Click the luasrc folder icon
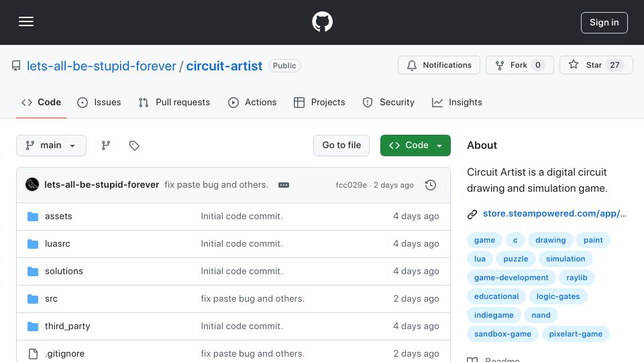Viewport: 644px width, 362px height. (x=33, y=244)
